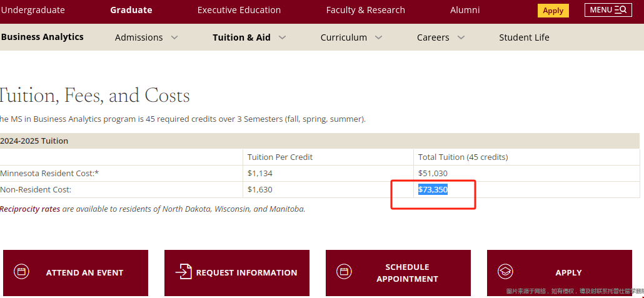Select Executive Education in top navigation
This screenshot has height=298, width=644.
point(239,10)
